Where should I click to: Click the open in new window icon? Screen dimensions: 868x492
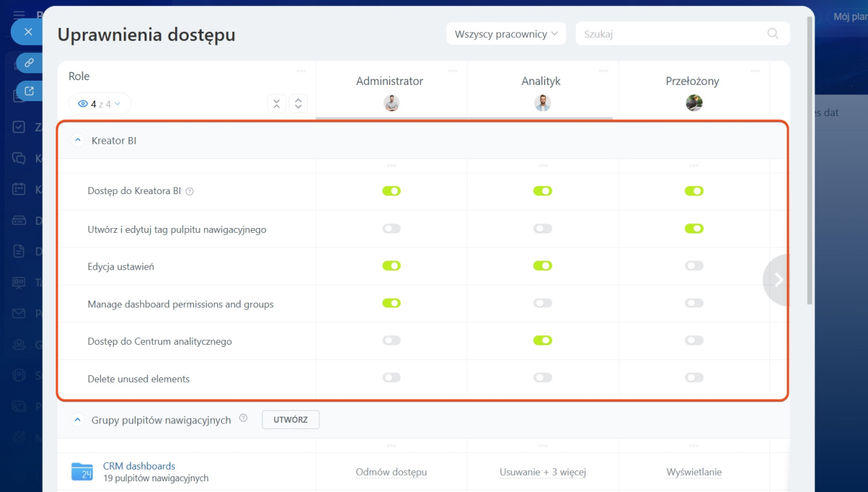[29, 91]
